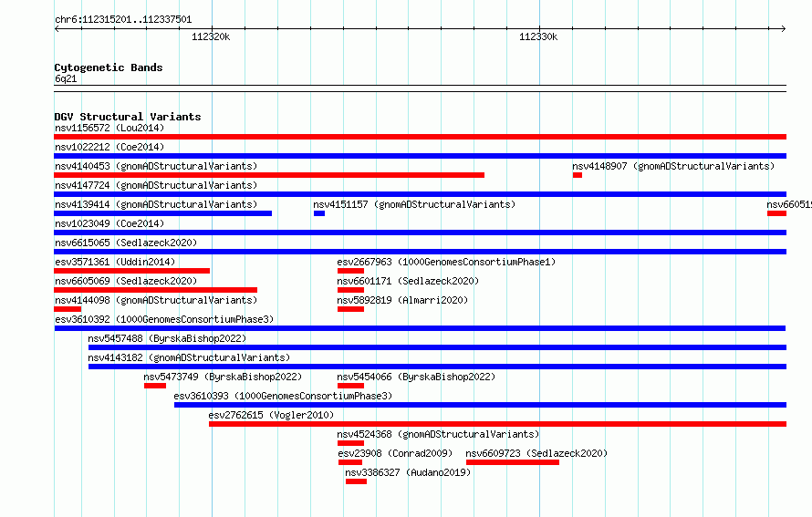Click the chr6:112315201..112337501 region label

click(x=123, y=19)
